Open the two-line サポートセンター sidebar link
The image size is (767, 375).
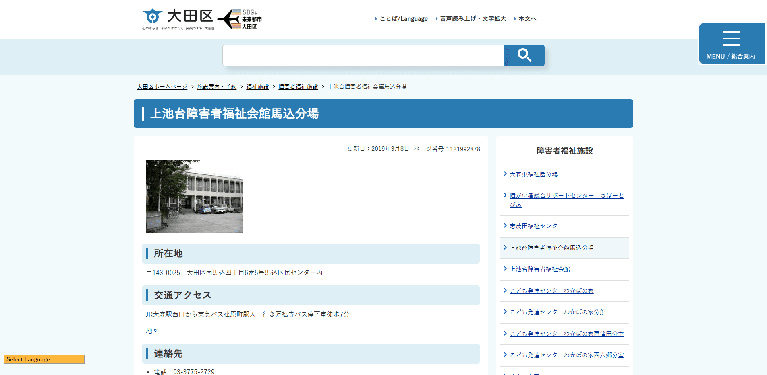coord(566,200)
